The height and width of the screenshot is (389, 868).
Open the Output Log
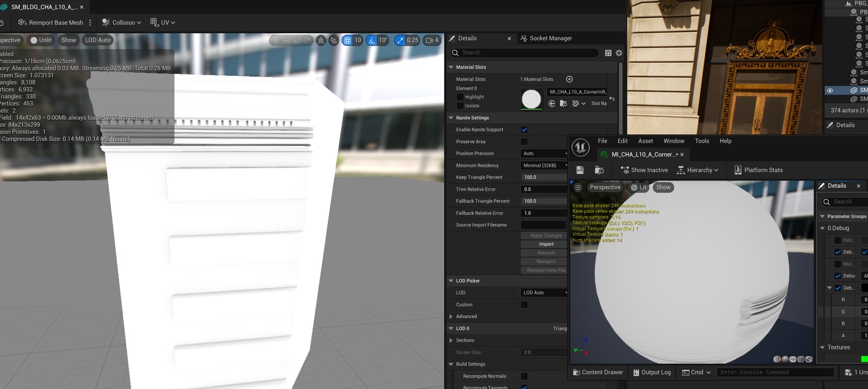pos(652,372)
